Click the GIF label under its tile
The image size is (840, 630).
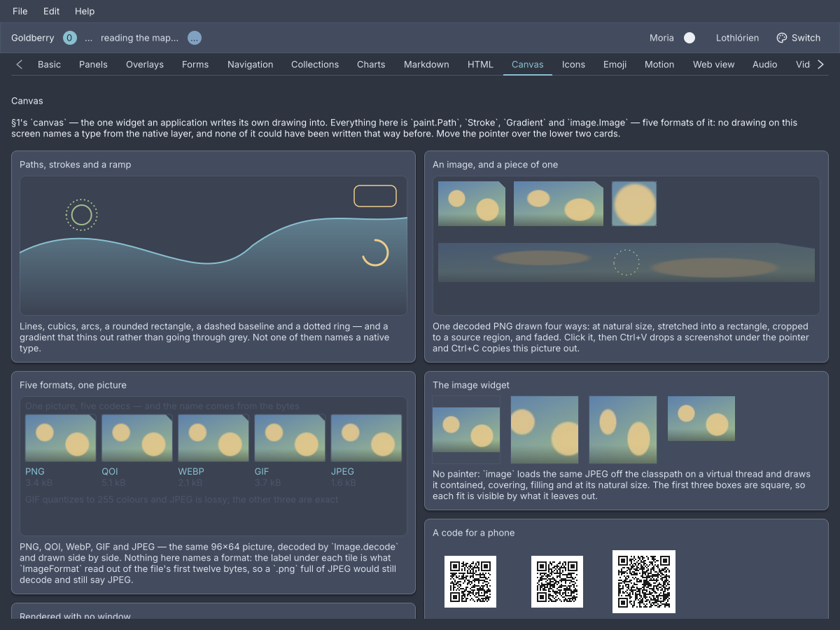tap(262, 472)
